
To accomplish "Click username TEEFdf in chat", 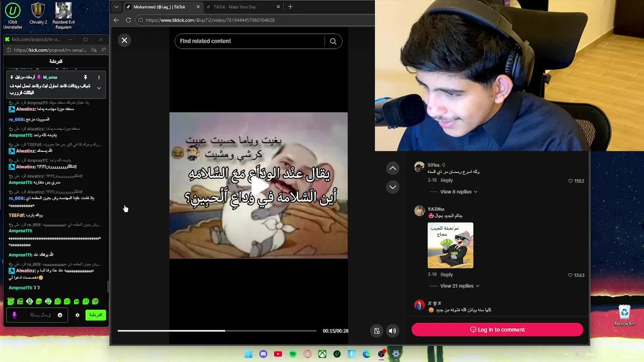I will 17,215.
